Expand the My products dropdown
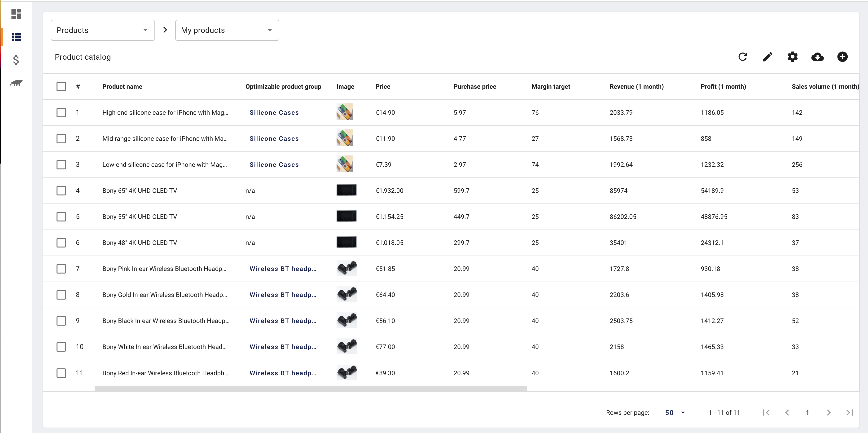 click(x=227, y=30)
